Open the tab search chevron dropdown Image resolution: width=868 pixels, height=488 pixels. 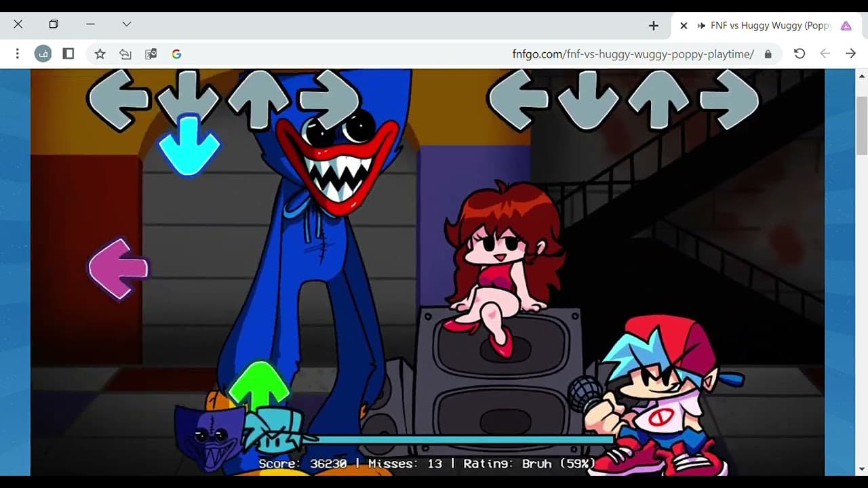[127, 24]
